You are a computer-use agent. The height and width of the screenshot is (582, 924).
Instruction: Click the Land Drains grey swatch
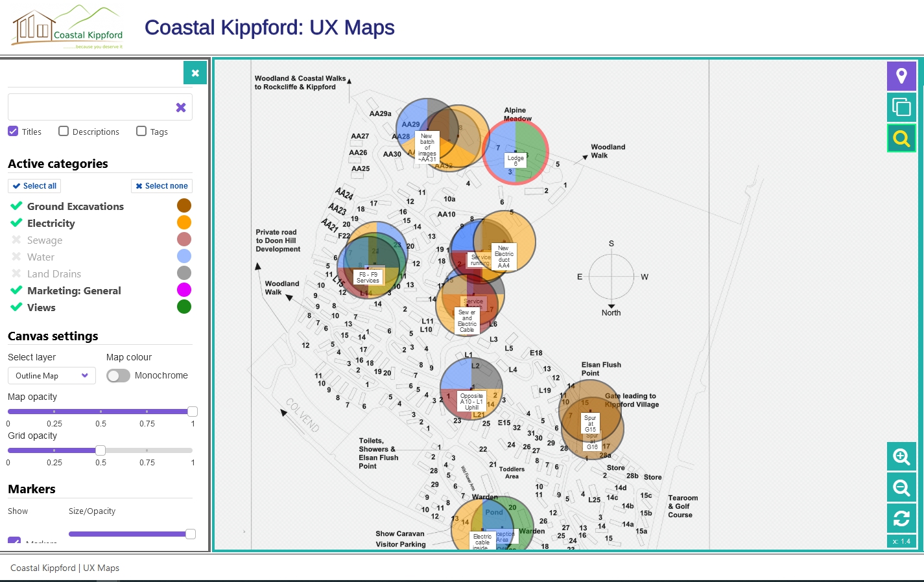[184, 273]
